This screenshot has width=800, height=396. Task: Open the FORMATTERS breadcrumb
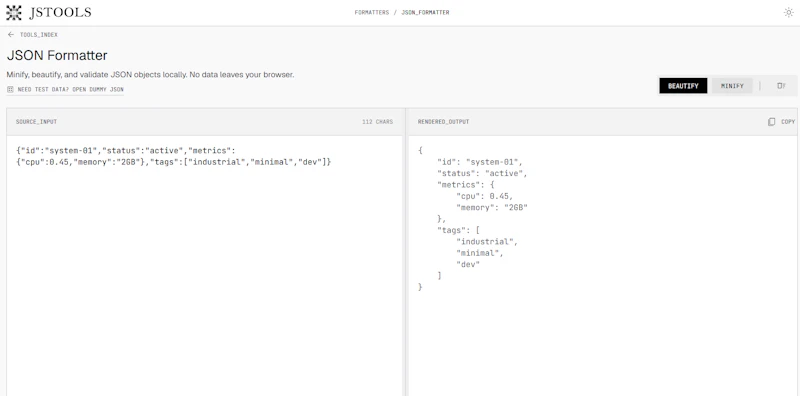pyautogui.click(x=371, y=12)
